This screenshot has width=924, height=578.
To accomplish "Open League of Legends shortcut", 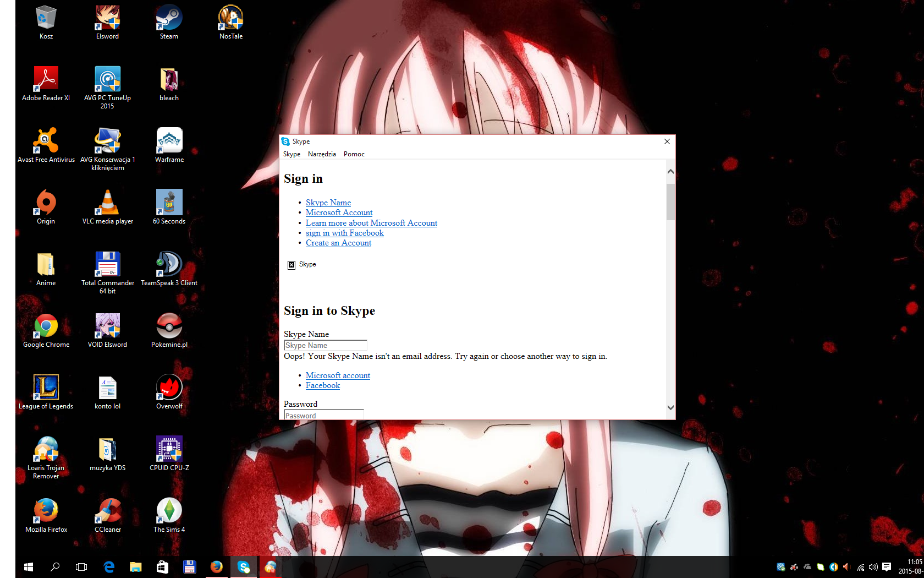I will pos(46,392).
